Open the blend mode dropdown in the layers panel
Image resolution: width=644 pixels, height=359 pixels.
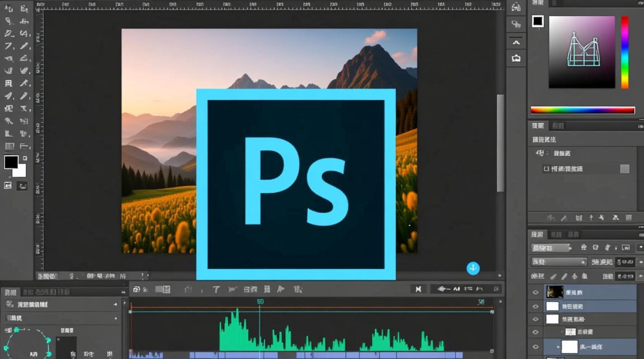point(559,262)
